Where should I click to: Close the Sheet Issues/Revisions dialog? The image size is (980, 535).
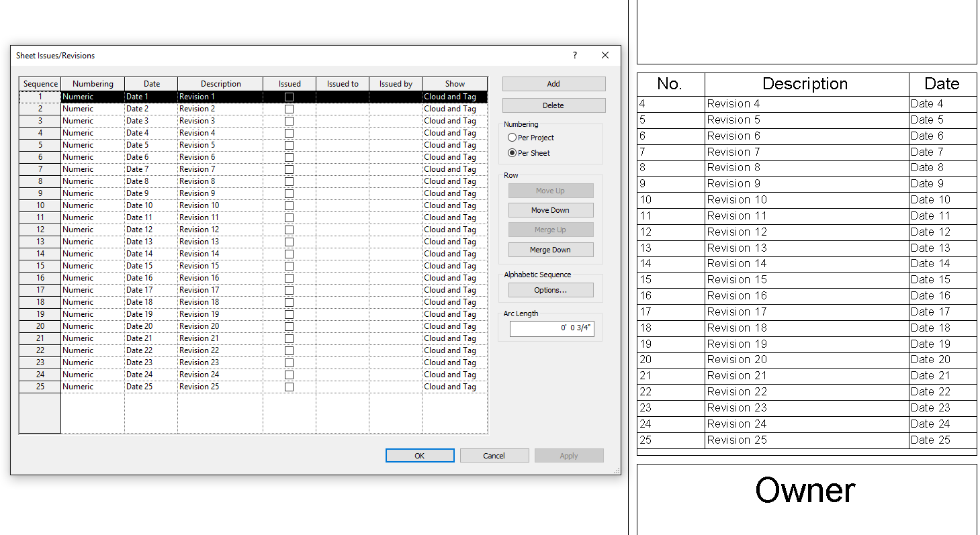coord(605,56)
